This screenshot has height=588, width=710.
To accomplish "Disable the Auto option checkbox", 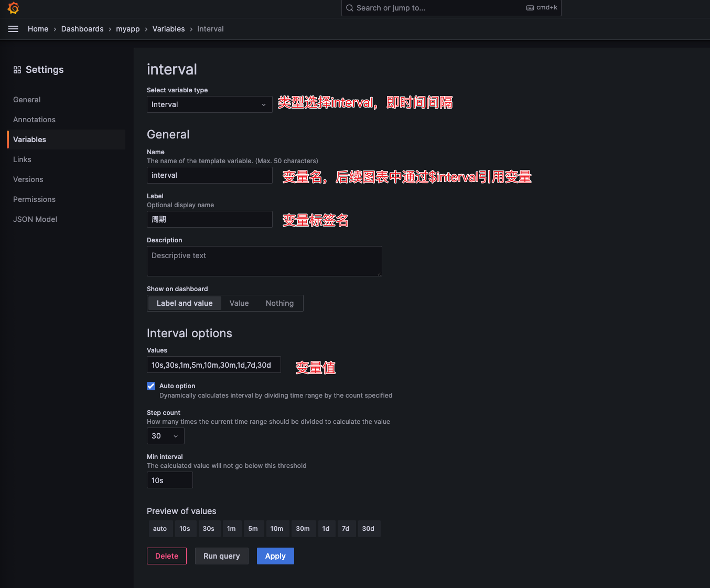I will click(151, 386).
